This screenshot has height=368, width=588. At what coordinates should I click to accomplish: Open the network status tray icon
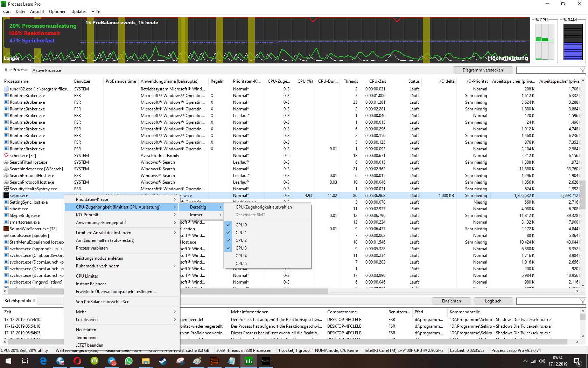pos(534,361)
